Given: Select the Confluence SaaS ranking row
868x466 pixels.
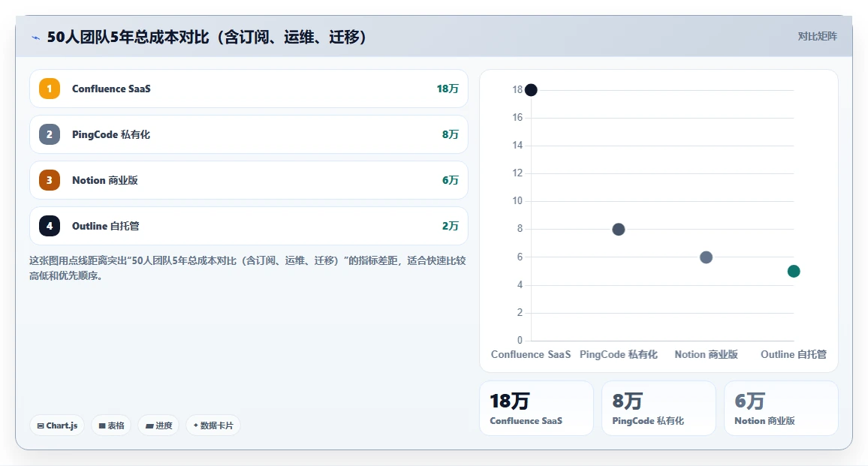Looking at the screenshot, I should [249, 89].
